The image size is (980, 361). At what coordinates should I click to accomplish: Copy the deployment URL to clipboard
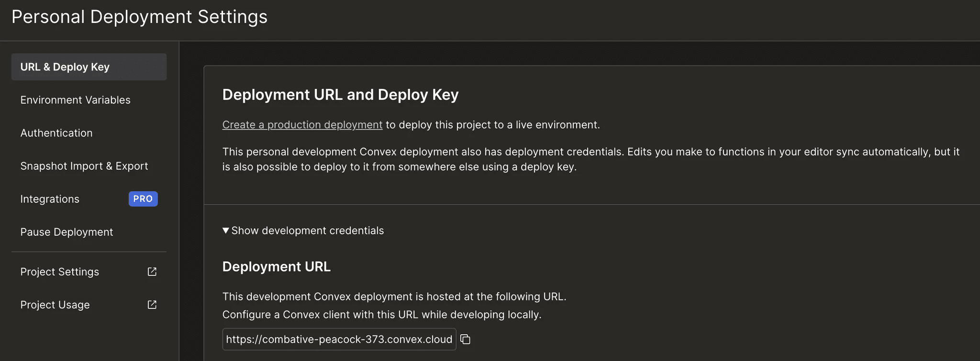point(465,339)
